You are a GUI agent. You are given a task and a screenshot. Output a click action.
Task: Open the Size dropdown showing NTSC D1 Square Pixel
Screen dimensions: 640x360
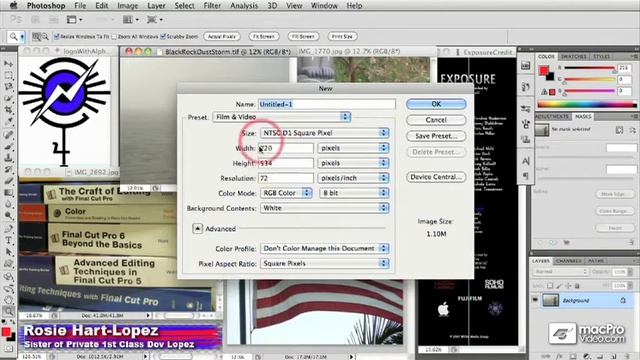click(x=324, y=133)
